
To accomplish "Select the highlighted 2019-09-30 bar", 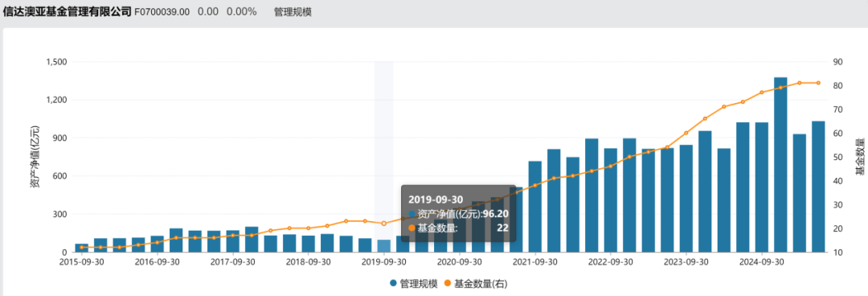I will (x=383, y=246).
